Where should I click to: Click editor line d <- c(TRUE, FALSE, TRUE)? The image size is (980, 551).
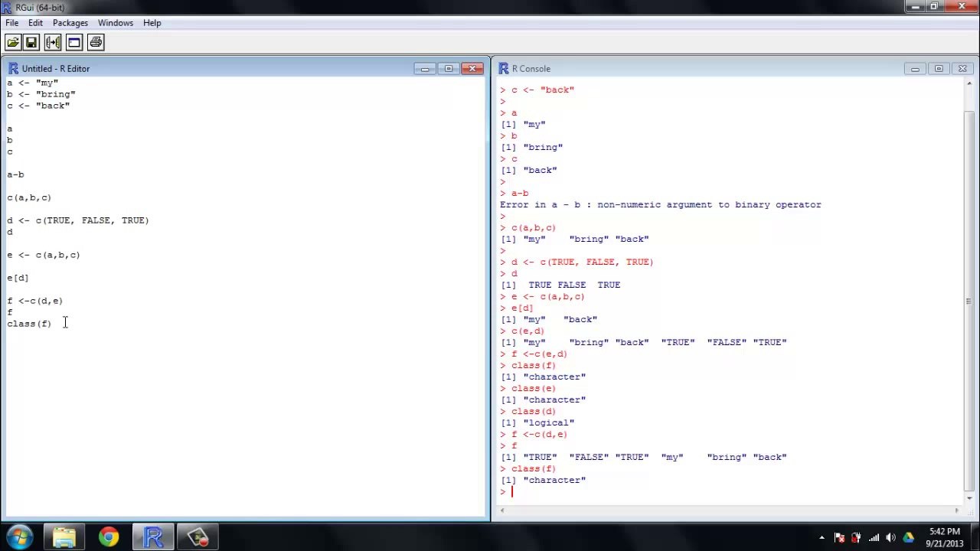point(78,220)
